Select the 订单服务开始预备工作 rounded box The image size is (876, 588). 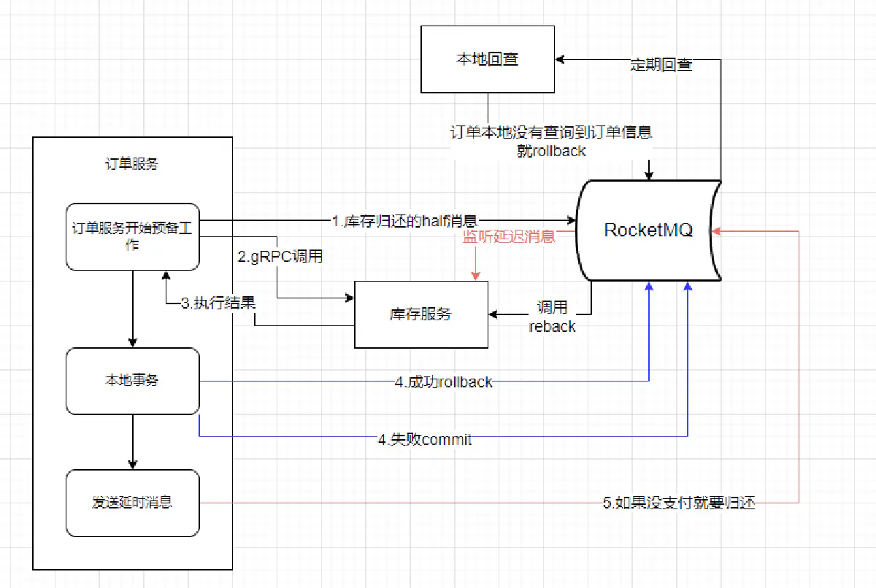pyautogui.click(x=132, y=236)
